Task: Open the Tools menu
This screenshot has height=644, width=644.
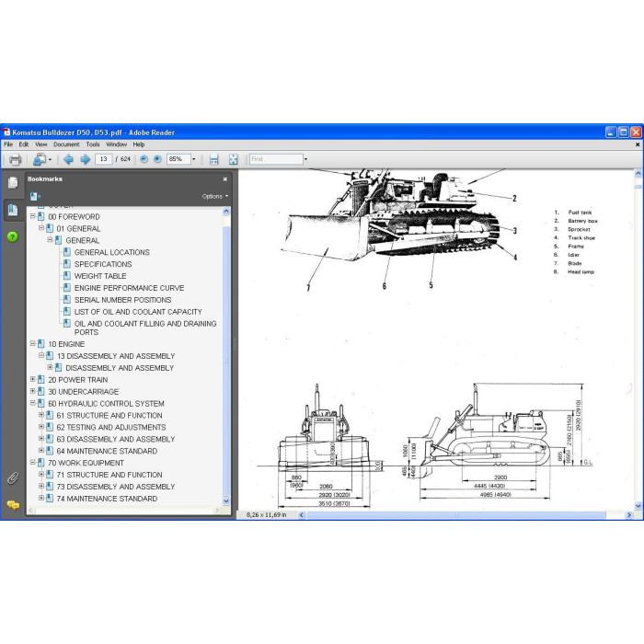Action: [93, 144]
